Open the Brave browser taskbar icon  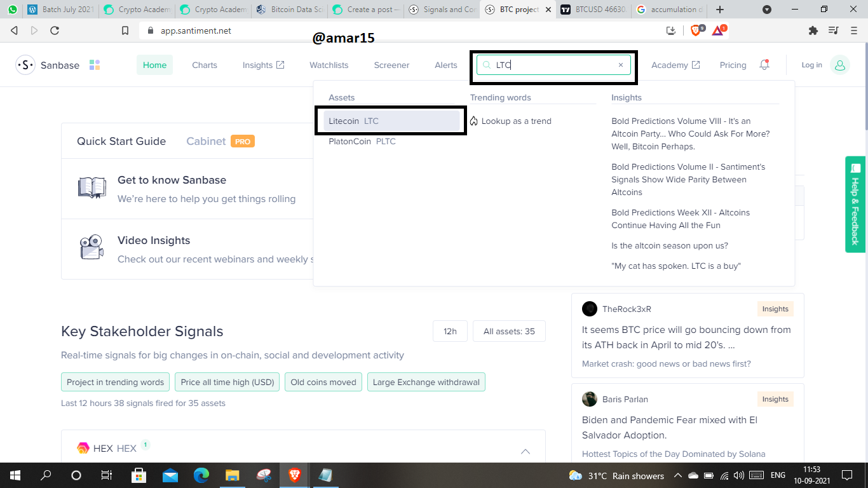[294, 475]
